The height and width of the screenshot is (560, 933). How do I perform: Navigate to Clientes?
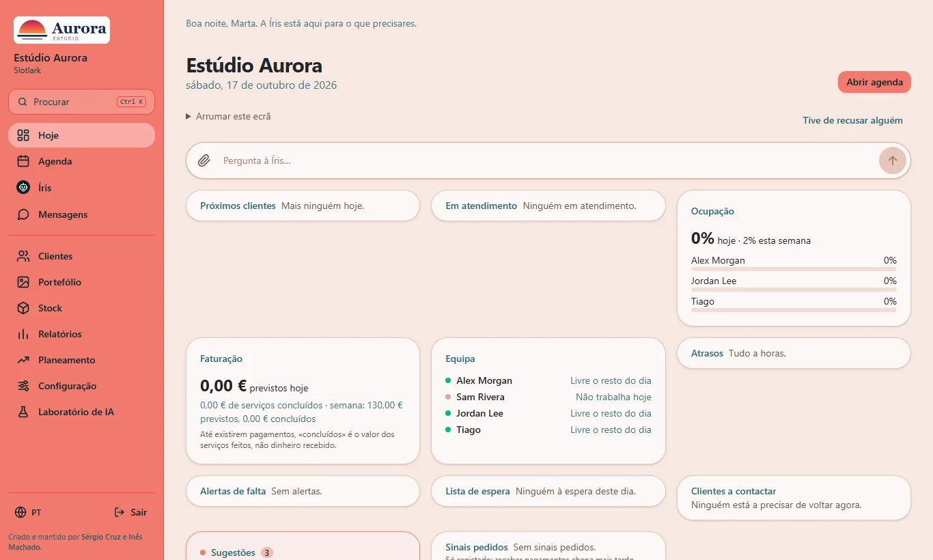coord(81,256)
